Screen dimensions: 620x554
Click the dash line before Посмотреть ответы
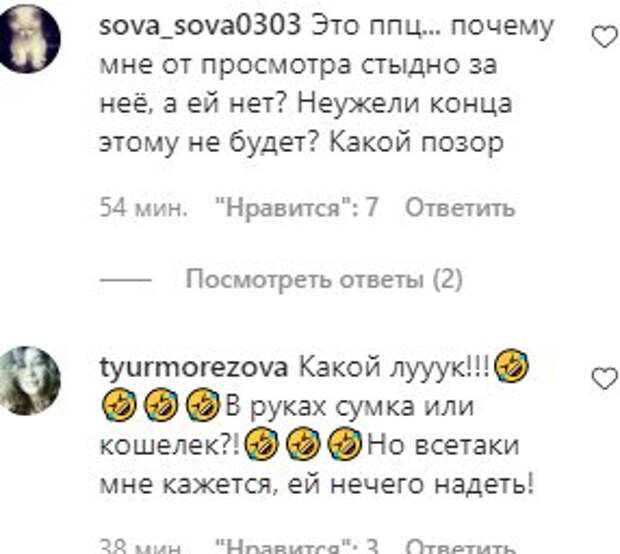[126, 280]
